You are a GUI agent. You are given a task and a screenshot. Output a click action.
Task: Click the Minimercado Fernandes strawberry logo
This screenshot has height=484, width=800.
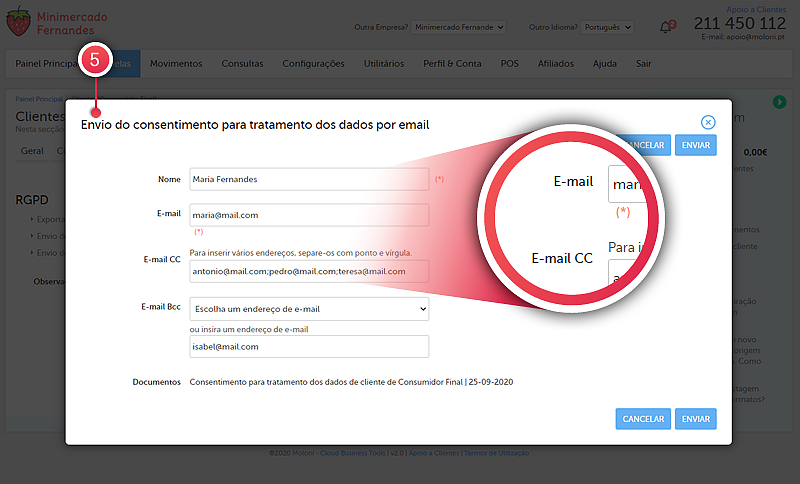pyautogui.click(x=18, y=24)
